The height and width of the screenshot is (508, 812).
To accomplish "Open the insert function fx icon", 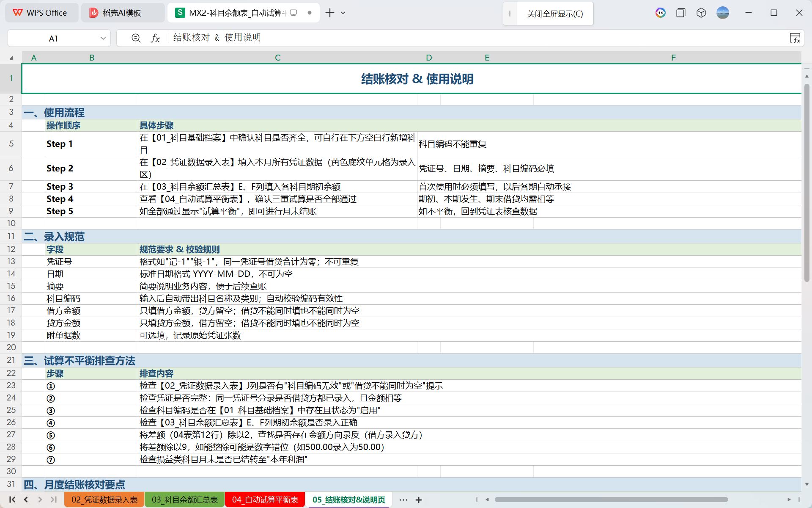I will tap(155, 38).
